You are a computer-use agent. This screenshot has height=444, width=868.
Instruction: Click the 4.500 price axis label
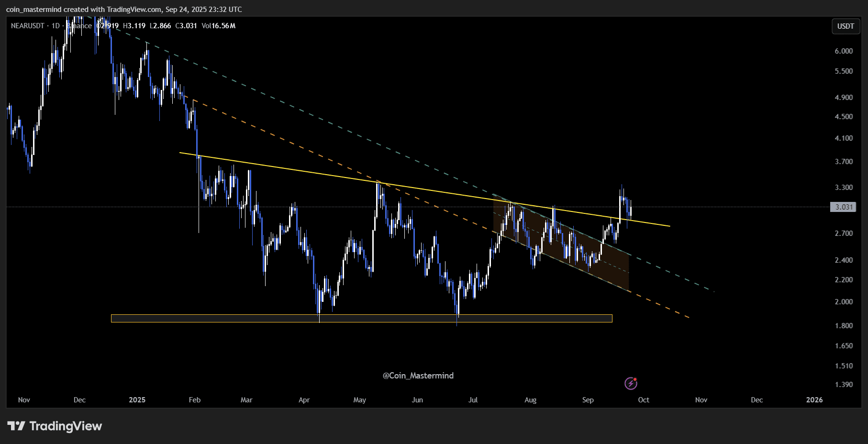click(x=844, y=117)
